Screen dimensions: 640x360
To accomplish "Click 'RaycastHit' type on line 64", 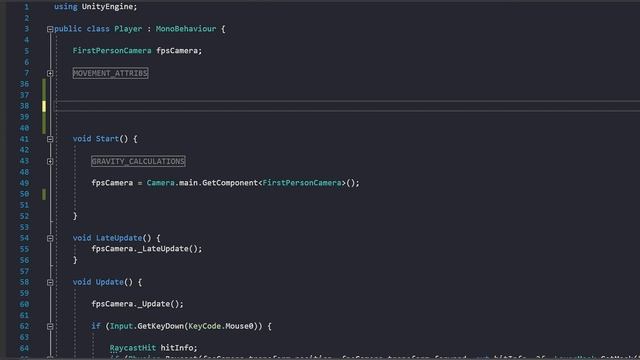I will (133, 348).
